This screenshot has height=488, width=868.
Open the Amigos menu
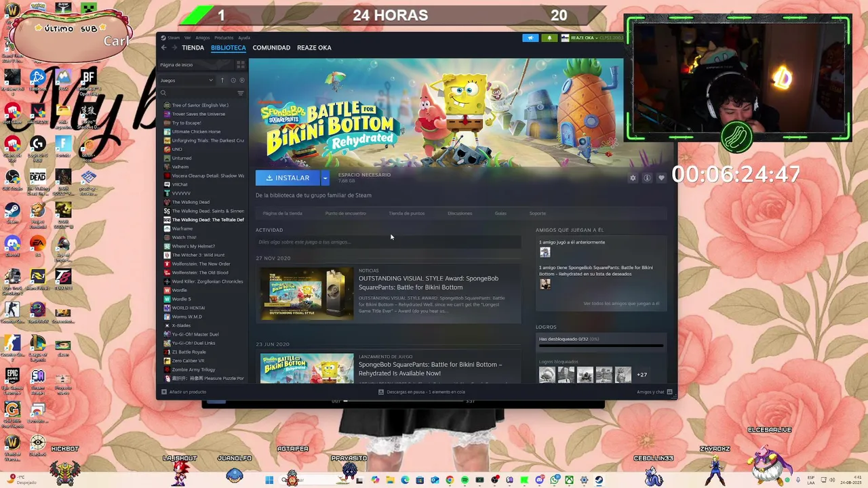coord(203,38)
